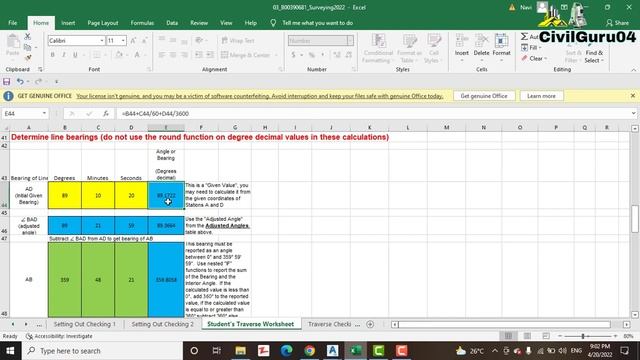640x360 pixels.
Task: Switch to Page Layout view icon
Action: click(x=527, y=336)
